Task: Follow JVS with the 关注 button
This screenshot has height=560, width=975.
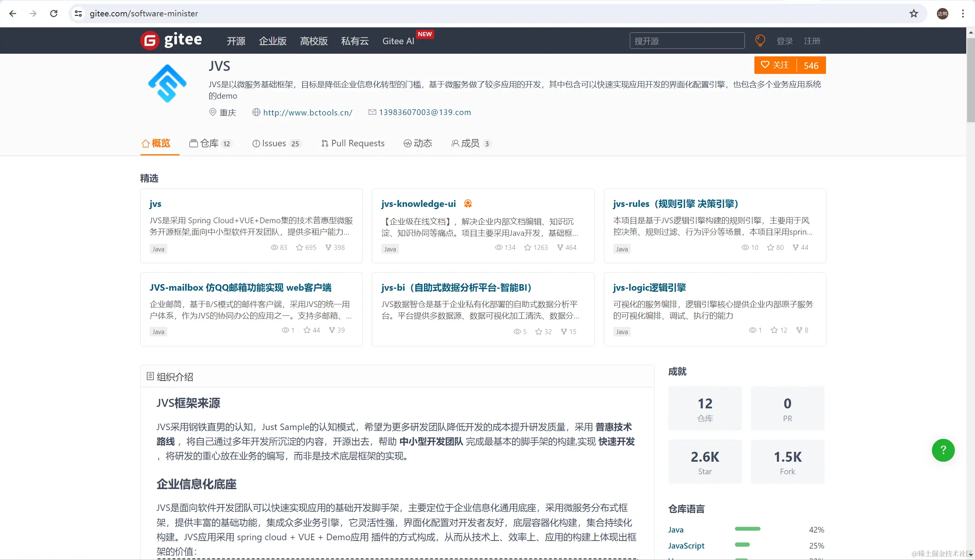Action: coord(775,66)
